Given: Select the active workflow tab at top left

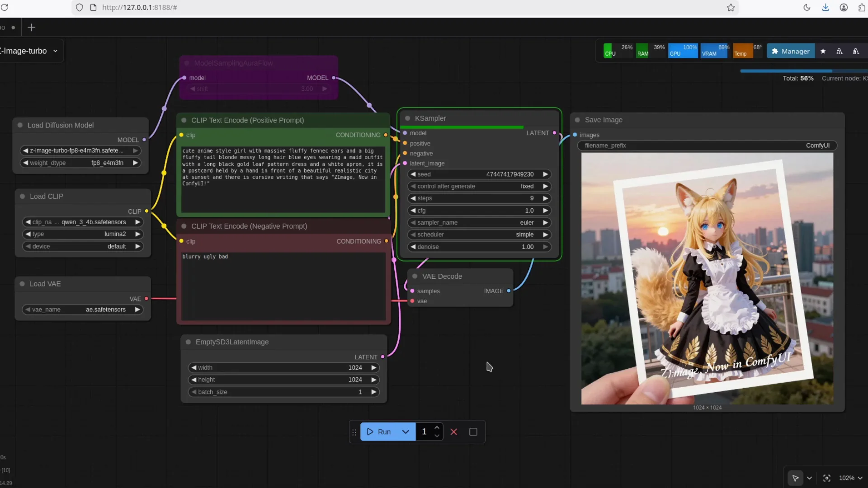Looking at the screenshot, I should (x=5, y=27).
